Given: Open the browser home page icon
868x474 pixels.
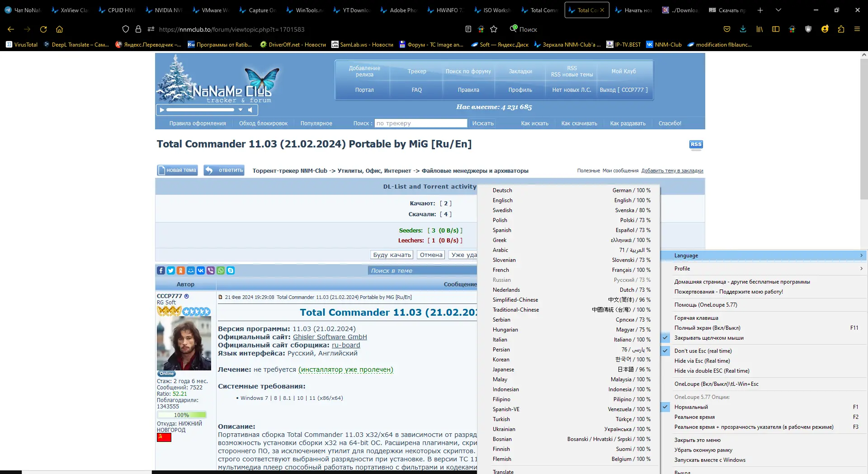Looking at the screenshot, I should click(x=59, y=29).
